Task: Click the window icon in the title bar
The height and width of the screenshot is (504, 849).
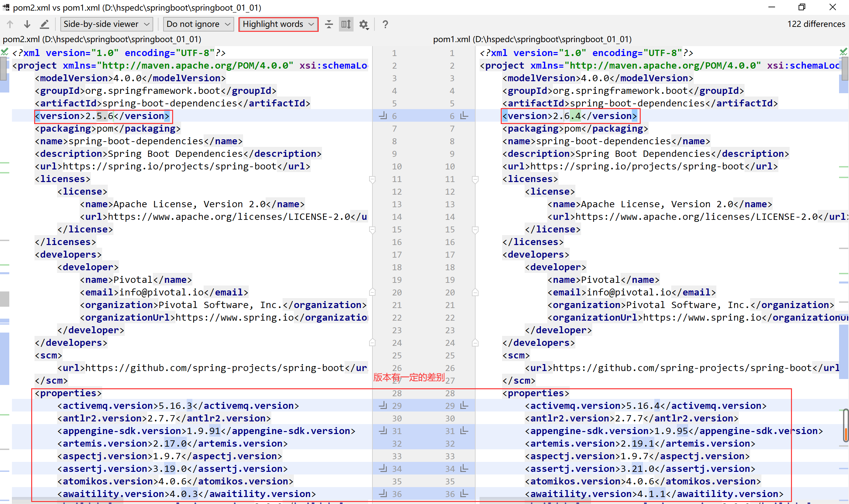Action: click(6, 7)
